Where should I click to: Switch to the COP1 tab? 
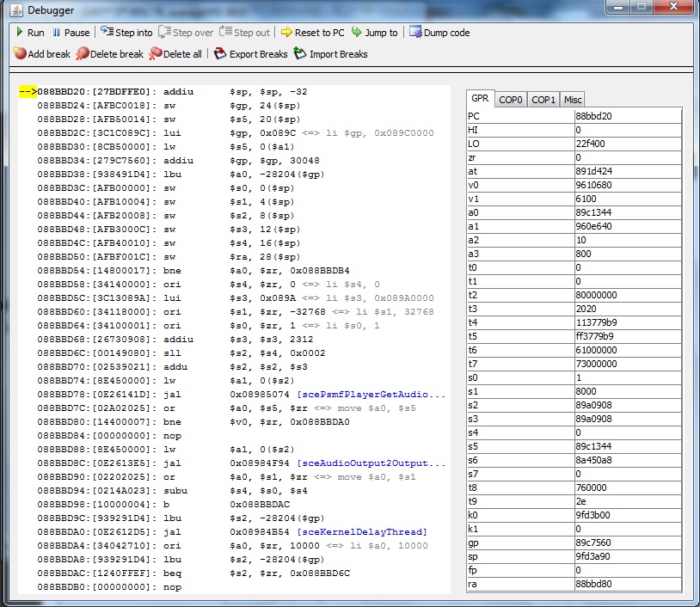(x=543, y=100)
